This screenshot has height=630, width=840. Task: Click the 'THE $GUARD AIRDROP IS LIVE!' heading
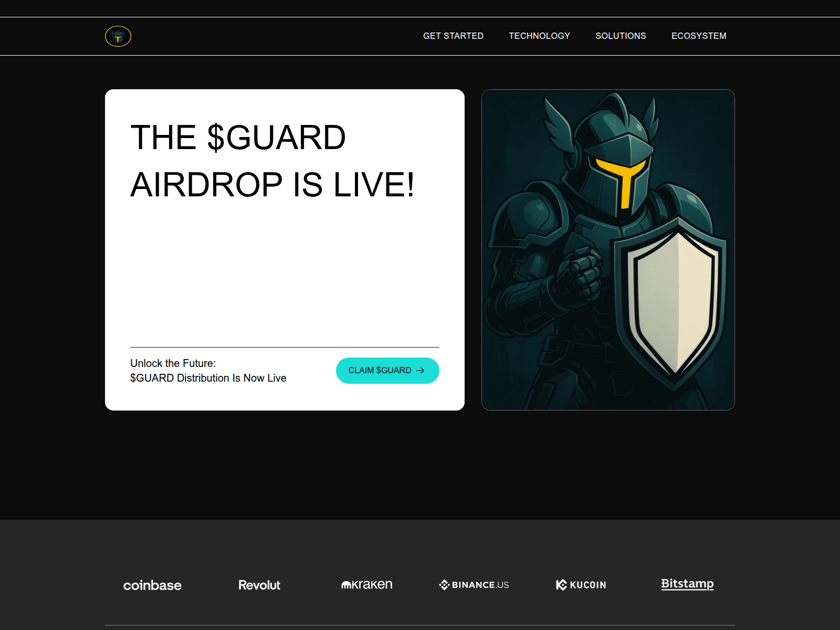pyautogui.click(x=272, y=161)
